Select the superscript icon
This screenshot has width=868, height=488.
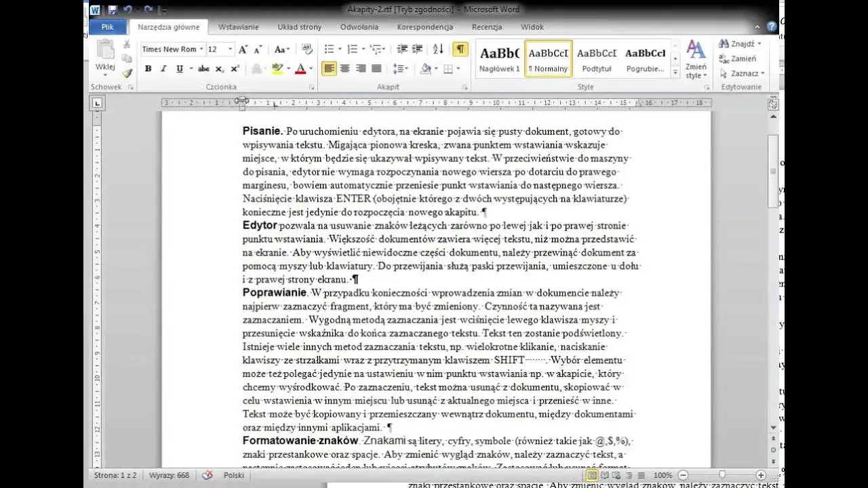tap(234, 68)
